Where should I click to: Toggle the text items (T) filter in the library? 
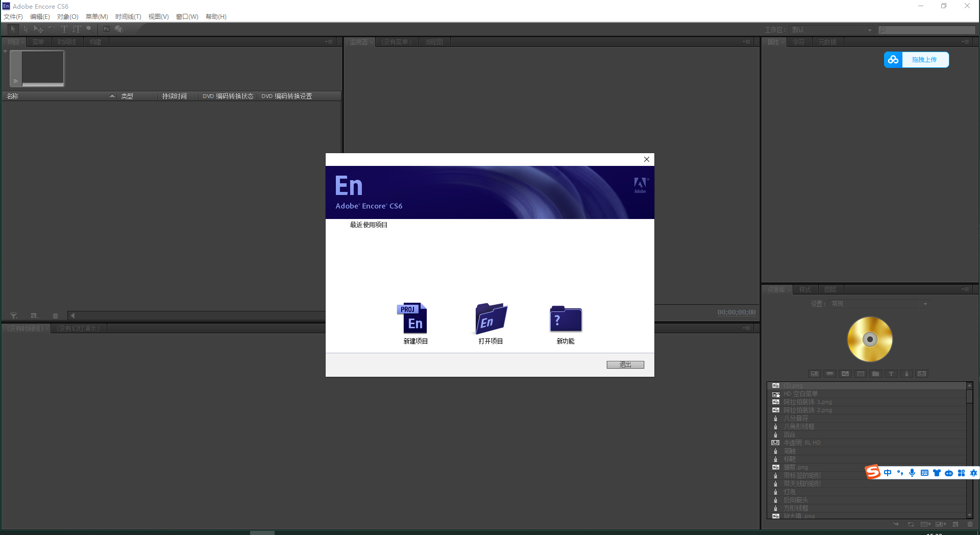891,374
